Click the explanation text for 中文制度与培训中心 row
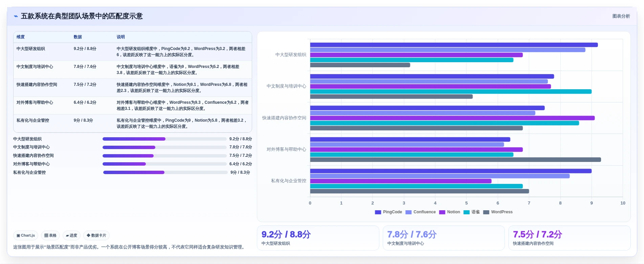This screenshot has width=644, height=264. point(178,70)
